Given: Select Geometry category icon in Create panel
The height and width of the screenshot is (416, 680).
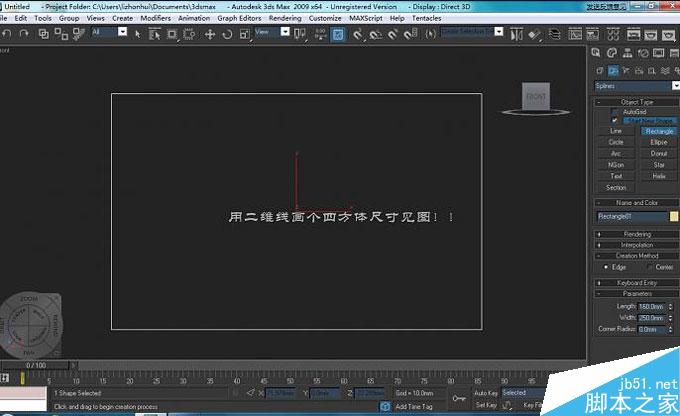Looking at the screenshot, I should 600,71.
